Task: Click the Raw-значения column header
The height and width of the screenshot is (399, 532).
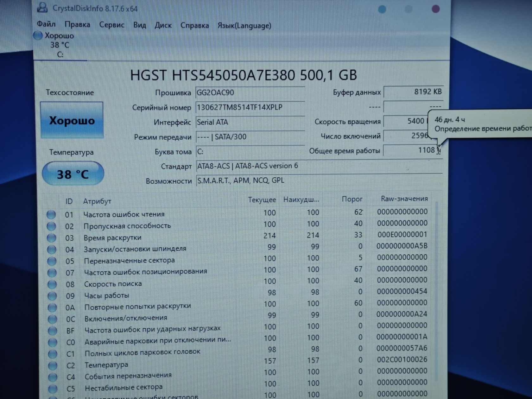Action: coord(404,199)
